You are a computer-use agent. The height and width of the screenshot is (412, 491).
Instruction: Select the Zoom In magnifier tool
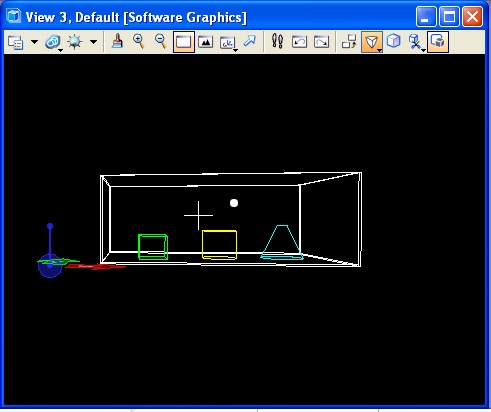pos(139,42)
